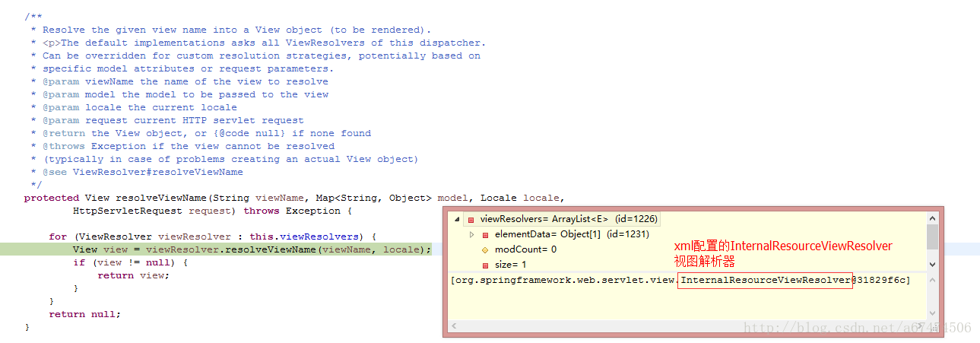Viewport: 980px width, 343px height.
Task: Click the '@param request' Javadoc tag
Action: click(x=85, y=120)
